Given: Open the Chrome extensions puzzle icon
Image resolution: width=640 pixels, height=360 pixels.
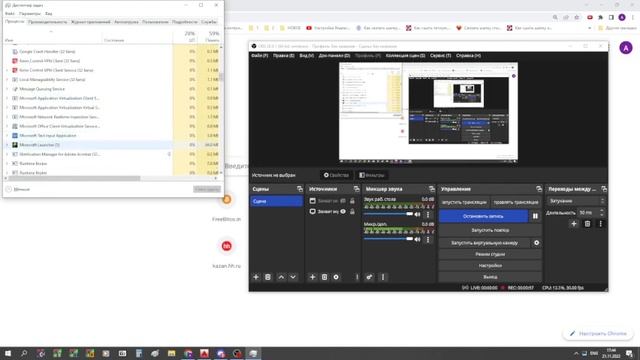Looking at the screenshot, I should tap(600, 17).
